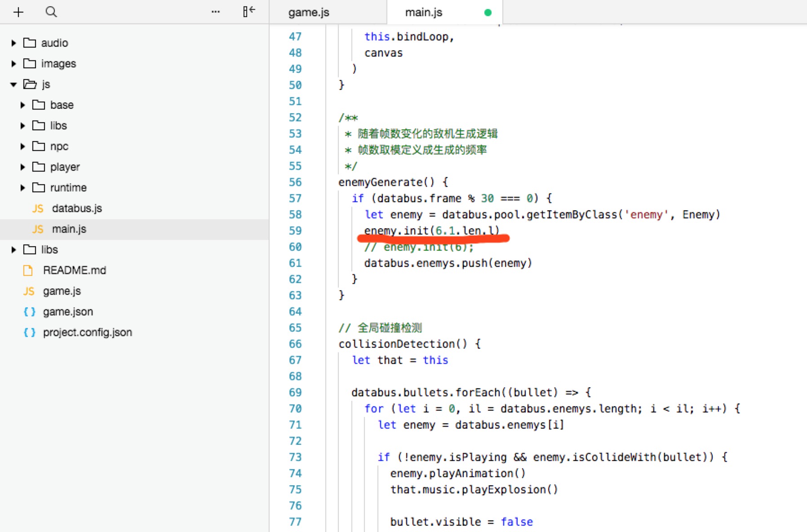Image resolution: width=807 pixels, height=532 pixels.
Task: Collapse the js folder
Action: click(x=13, y=84)
